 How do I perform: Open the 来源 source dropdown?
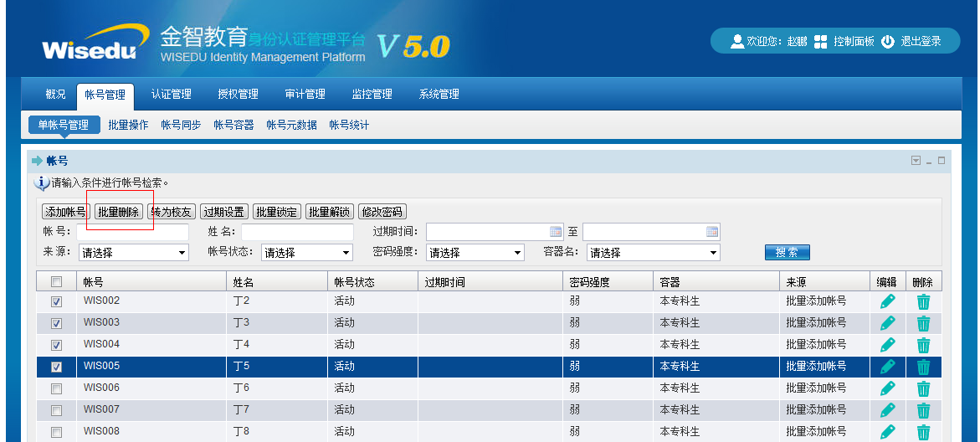coord(134,253)
